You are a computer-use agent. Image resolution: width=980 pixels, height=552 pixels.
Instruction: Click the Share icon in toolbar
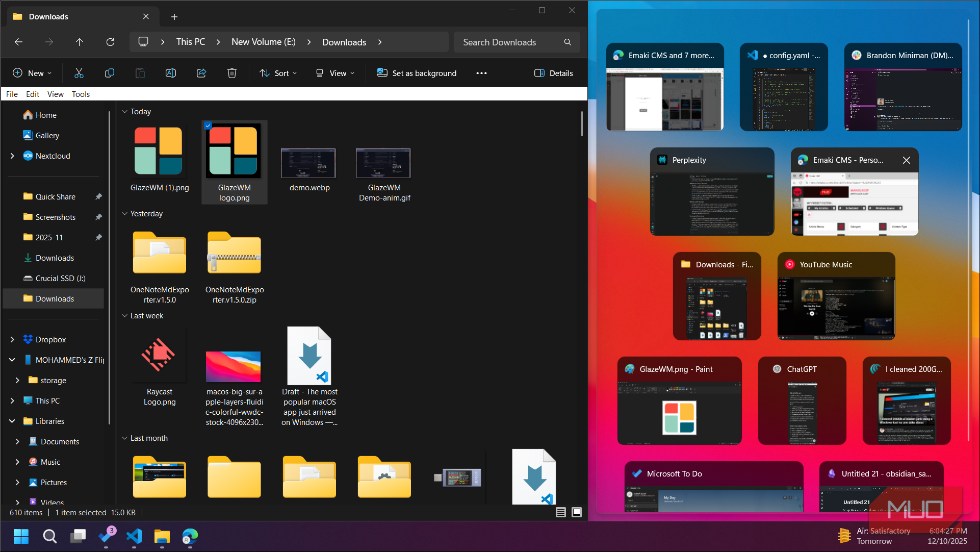201,73
